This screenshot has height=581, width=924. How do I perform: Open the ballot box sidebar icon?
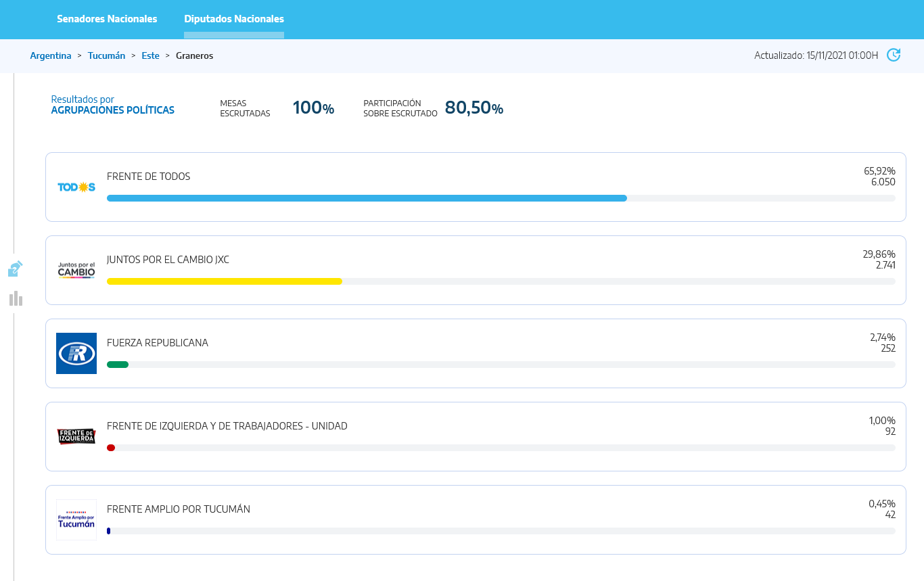point(16,269)
